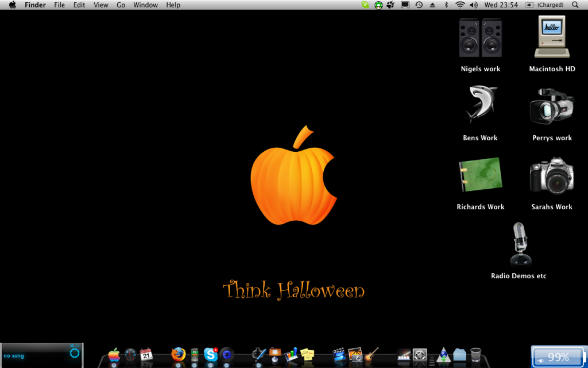588x368 pixels.
Task: Open Finder rainbow Apple icon in dock
Action: (x=114, y=355)
